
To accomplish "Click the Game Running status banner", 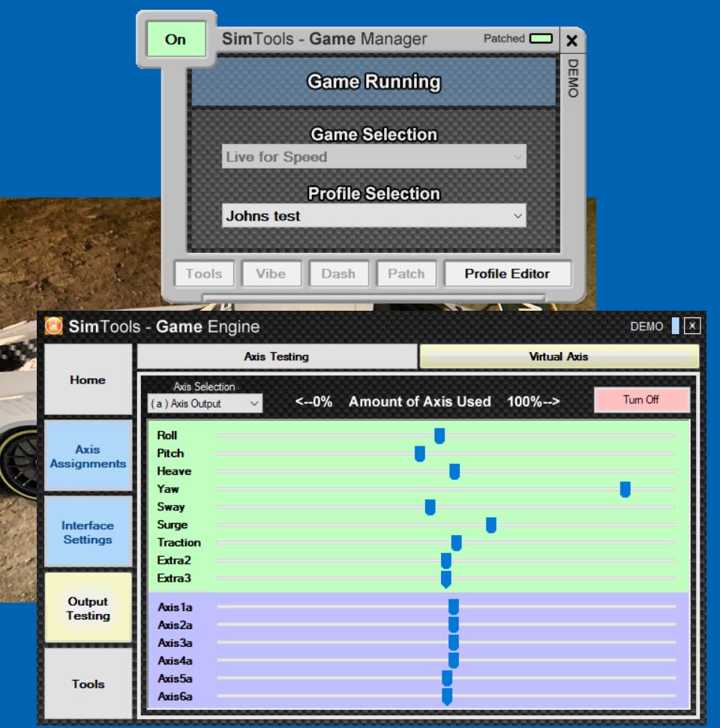I will coord(374,82).
